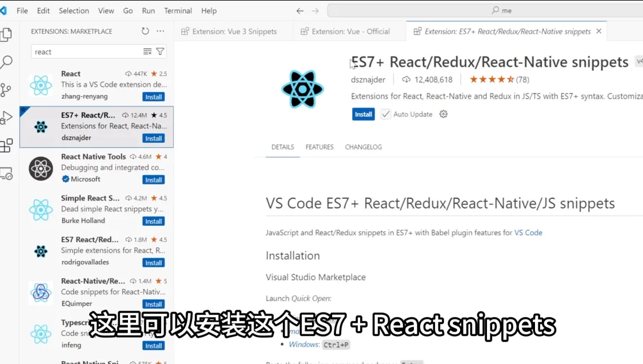
Task: Open the Search view in activity bar
Action: point(6,62)
